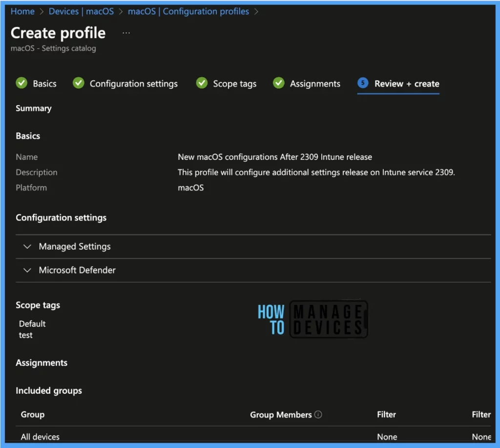Image resolution: width=500 pixels, height=448 pixels.
Task: Click the Group Members column header
Action: [281, 414]
